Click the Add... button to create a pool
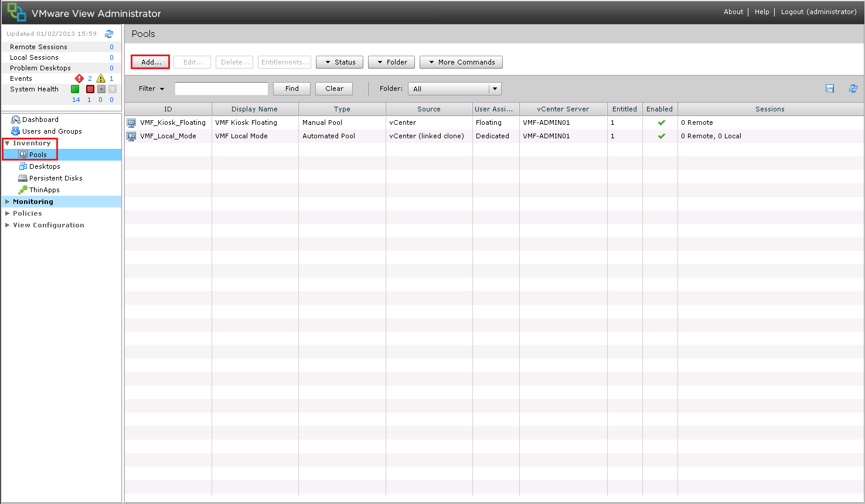865x504 pixels. pos(150,62)
